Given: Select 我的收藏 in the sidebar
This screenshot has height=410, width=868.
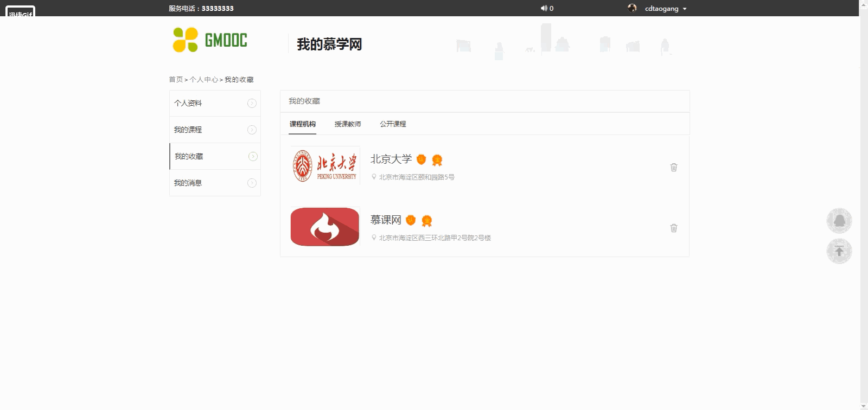Looking at the screenshot, I should tap(215, 156).
